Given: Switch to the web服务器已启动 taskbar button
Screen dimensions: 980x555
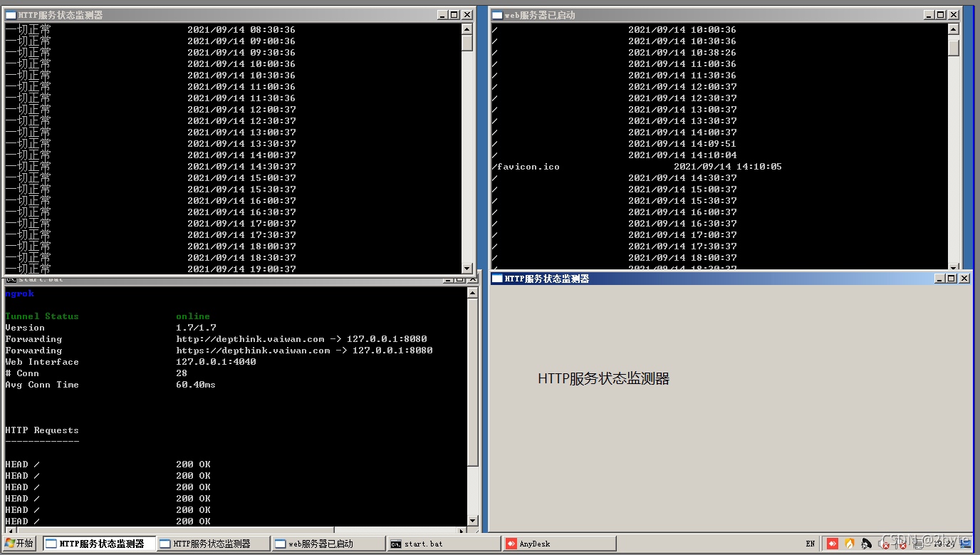Looking at the screenshot, I should point(328,544).
